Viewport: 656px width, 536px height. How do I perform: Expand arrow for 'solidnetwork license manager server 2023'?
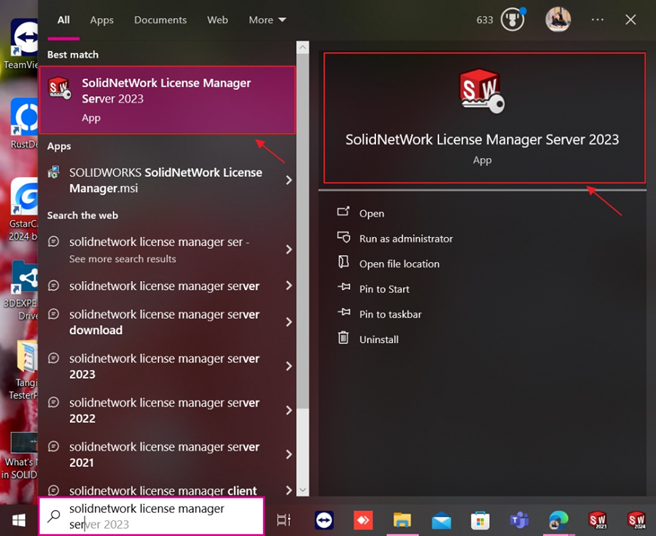pyautogui.click(x=289, y=366)
